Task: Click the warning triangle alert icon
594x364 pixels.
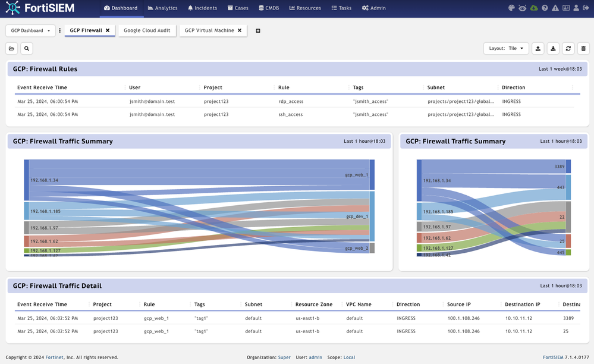Action: click(555, 8)
